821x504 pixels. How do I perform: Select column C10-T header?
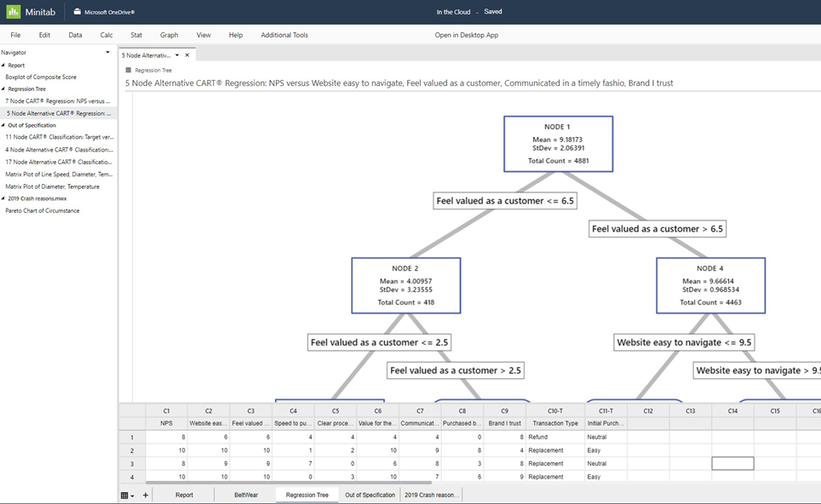click(555, 411)
